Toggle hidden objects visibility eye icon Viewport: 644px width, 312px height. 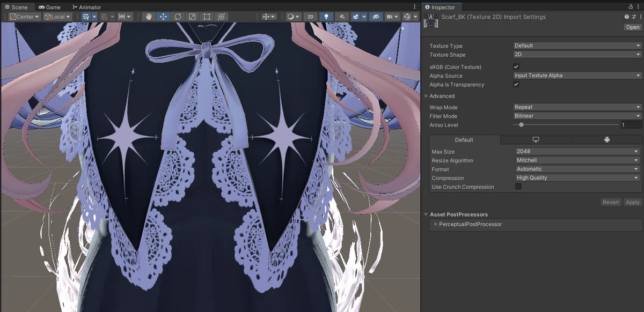(x=376, y=17)
